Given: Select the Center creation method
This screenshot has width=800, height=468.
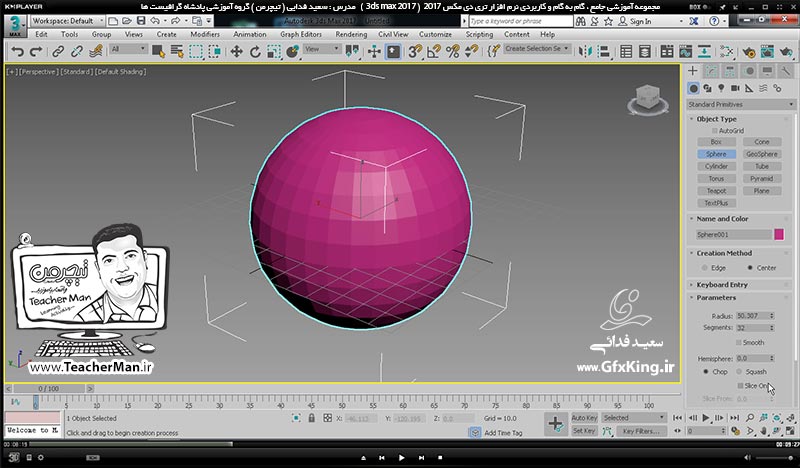Looking at the screenshot, I should 749,268.
